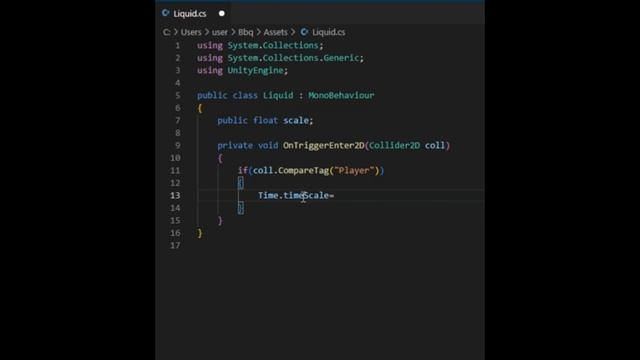This screenshot has height=360, width=640.
Task: Click line number 1 in the gutter
Action: tap(178, 45)
